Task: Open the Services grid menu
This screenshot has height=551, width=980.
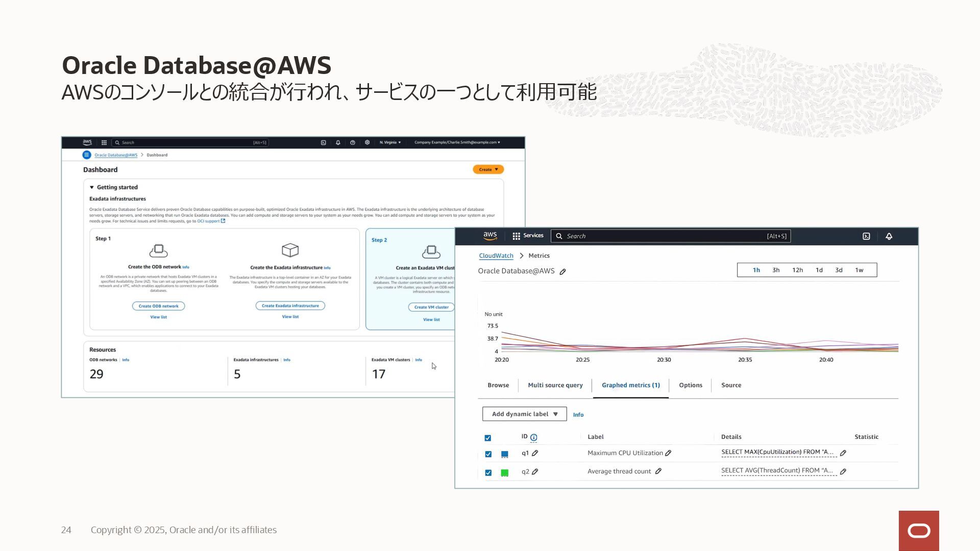Action: click(516, 236)
